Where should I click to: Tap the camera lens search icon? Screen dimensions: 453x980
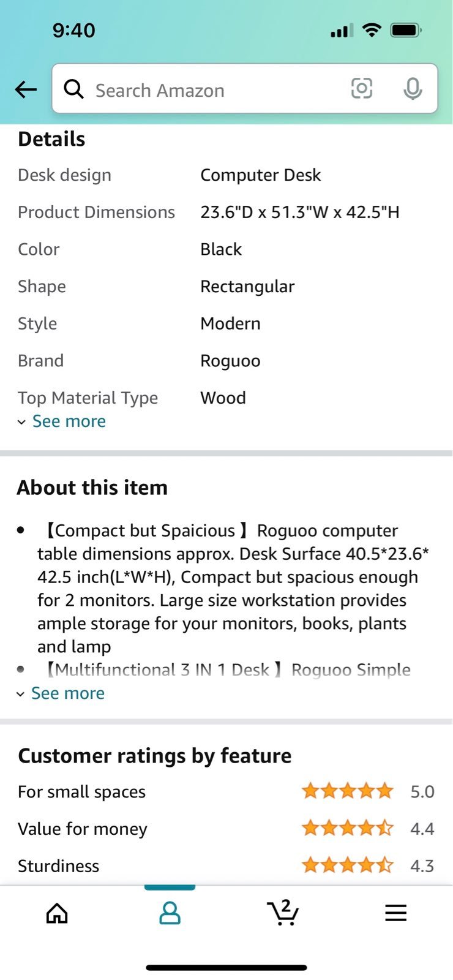362,88
